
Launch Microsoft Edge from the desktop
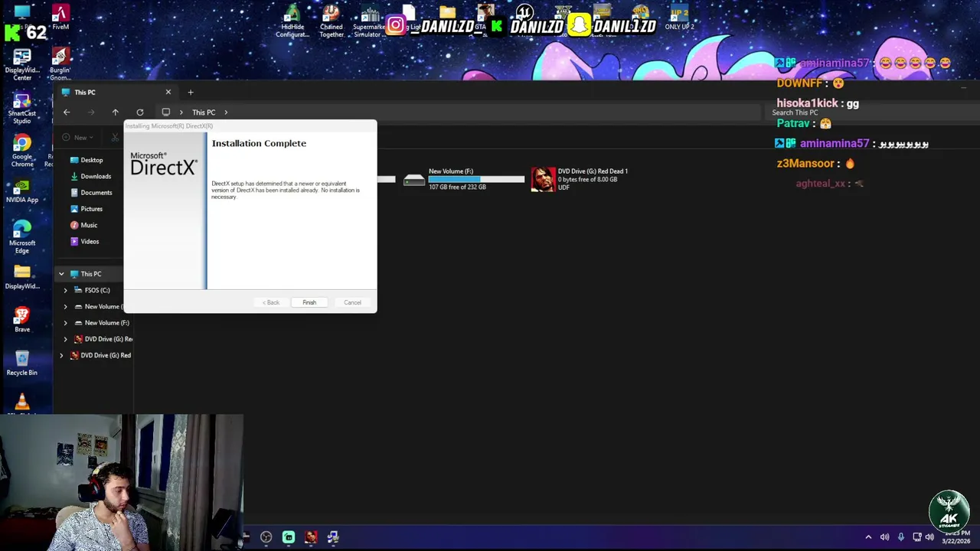22,236
